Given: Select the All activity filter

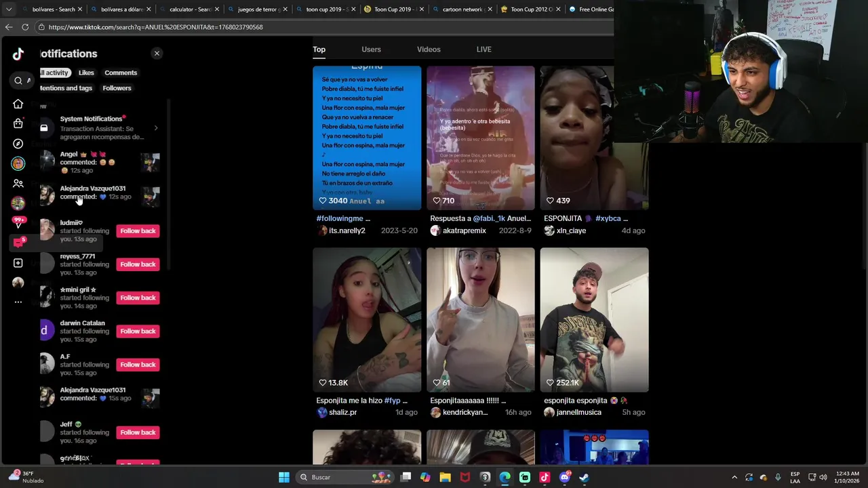Looking at the screenshot, I should coord(54,73).
